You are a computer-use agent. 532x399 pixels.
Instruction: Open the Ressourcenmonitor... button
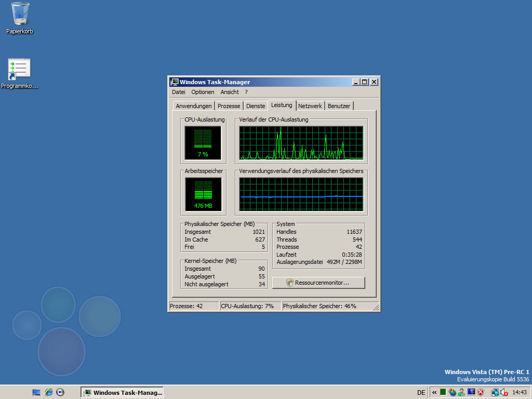(318, 283)
